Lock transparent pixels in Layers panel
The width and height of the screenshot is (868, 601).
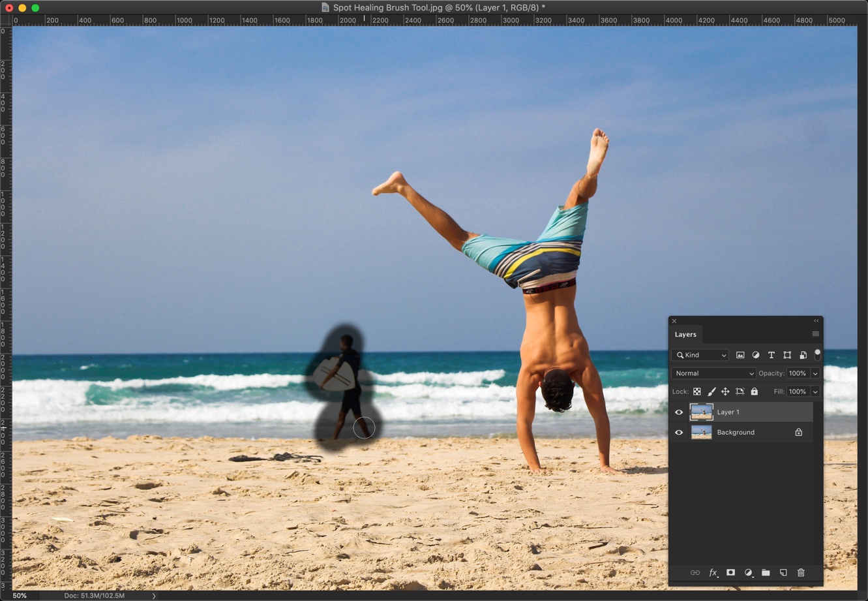tap(696, 392)
